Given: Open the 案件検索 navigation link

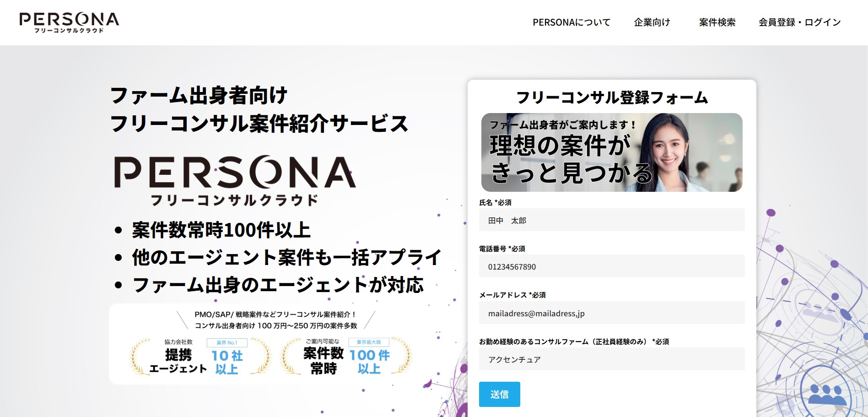Looking at the screenshot, I should [x=717, y=22].
